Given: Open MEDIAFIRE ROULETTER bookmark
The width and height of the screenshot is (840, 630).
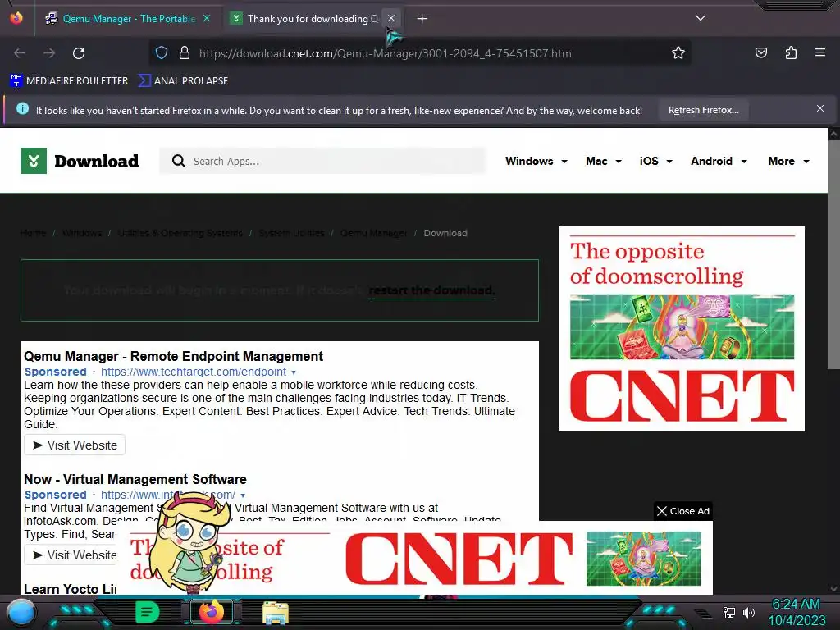Looking at the screenshot, I should (x=69, y=81).
